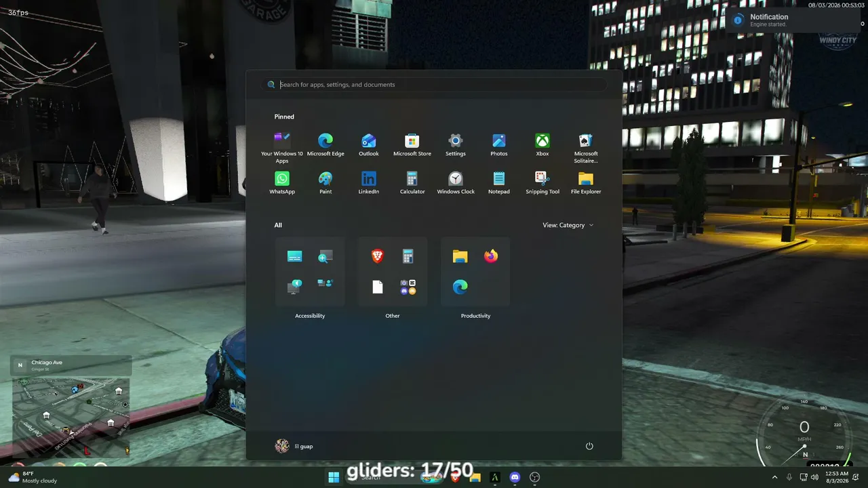Open the pinned File Explorer app
This screenshot has height=488, width=868.
click(x=586, y=184)
